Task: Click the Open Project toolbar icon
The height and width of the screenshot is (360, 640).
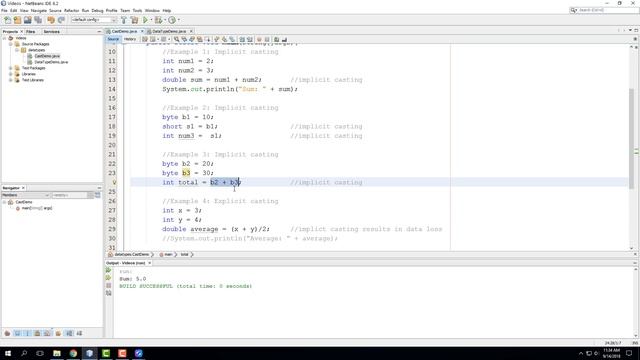Action: pyautogui.click(x=27, y=20)
